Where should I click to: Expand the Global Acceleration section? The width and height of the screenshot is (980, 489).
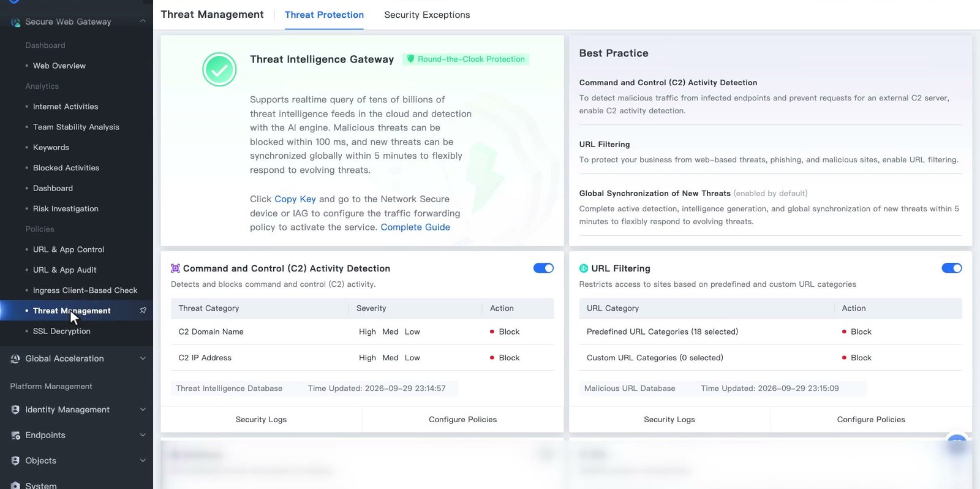[143, 359]
